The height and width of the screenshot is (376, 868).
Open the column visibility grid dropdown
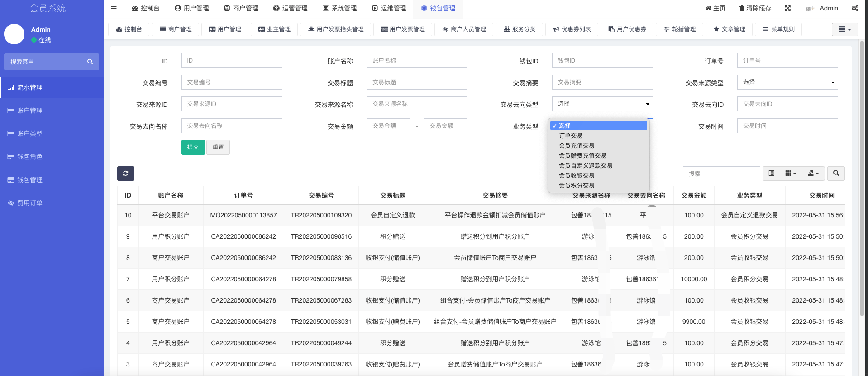point(791,173)
